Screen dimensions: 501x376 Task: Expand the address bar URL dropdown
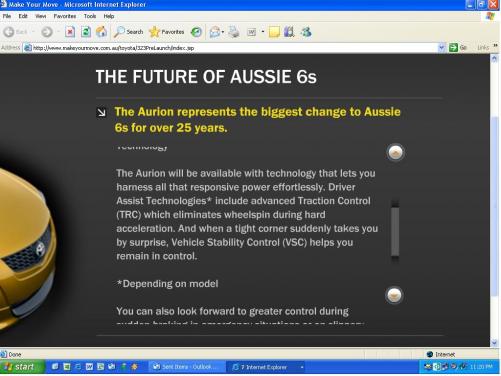tap(441, 48)
